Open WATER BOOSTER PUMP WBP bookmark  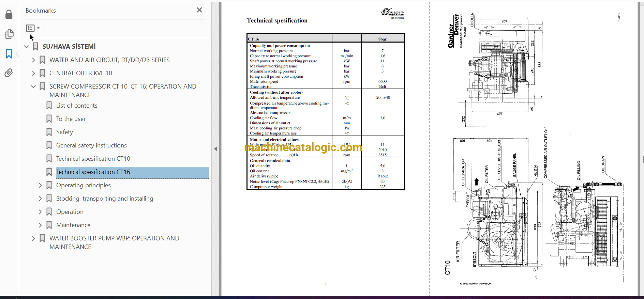click(114, 242)
